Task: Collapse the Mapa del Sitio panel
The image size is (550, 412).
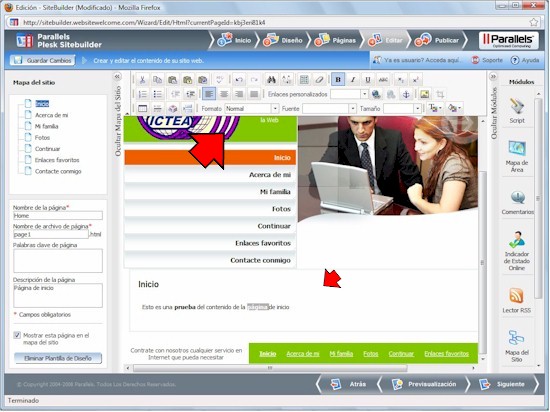Action: pos(118,76)
